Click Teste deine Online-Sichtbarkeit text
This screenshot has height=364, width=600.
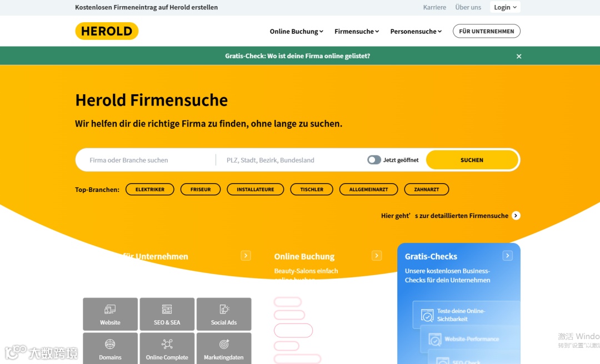(x=461, y=315)
